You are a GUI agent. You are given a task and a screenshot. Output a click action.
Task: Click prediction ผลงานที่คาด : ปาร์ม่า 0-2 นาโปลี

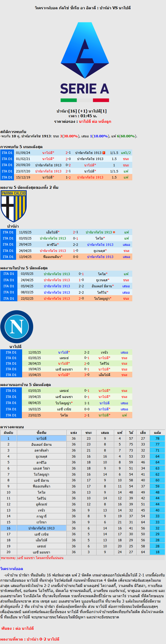(30, 639)
